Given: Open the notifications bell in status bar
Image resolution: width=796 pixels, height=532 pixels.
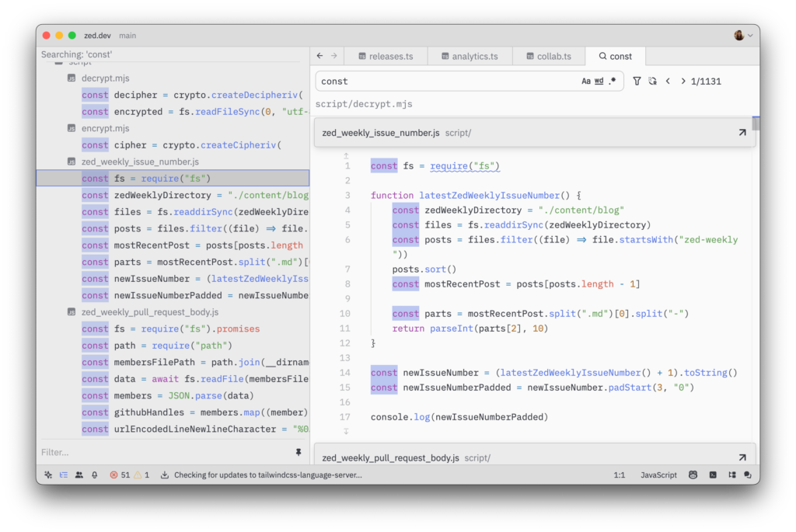Looking at the screenshot, I should point(94,475).
